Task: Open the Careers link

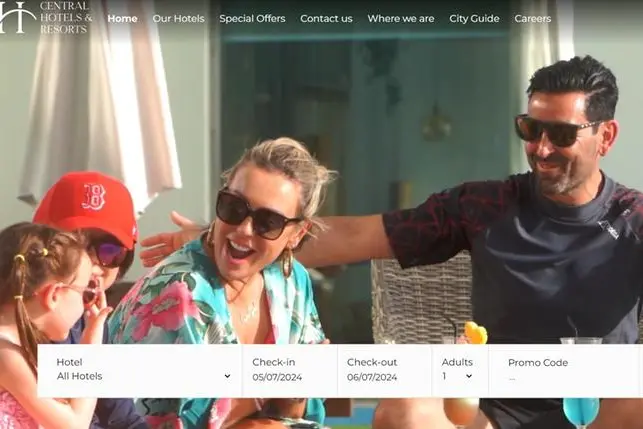Action: tap(532, 18)
